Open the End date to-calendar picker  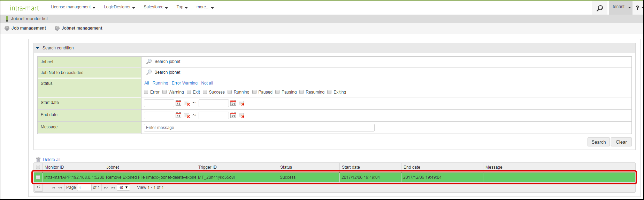point(233,115)
